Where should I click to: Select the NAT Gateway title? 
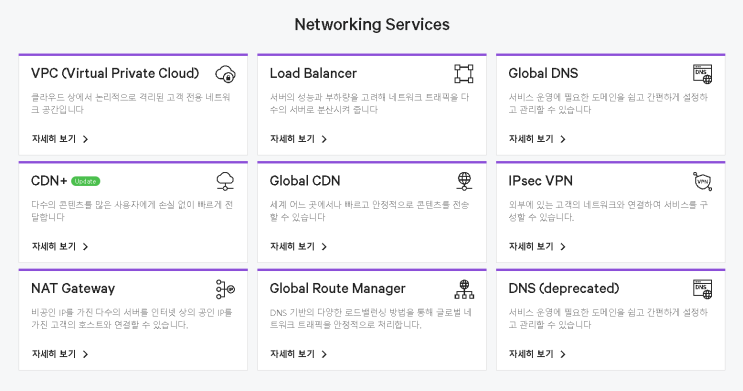(73, 289)
